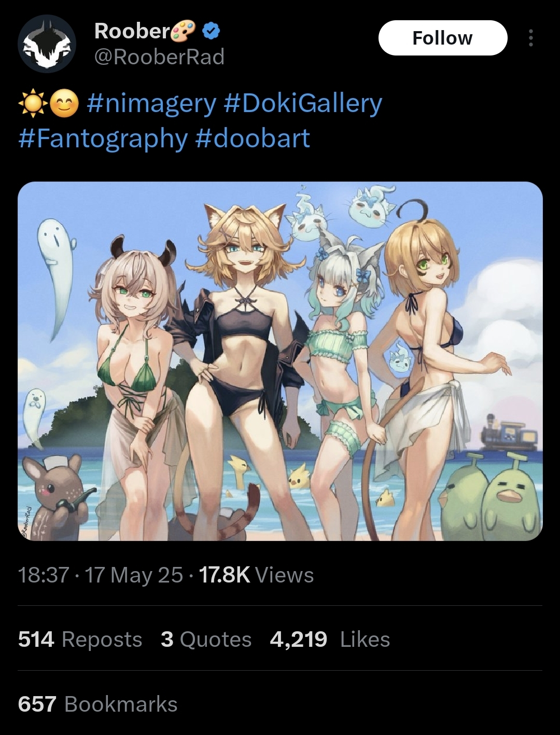Click the 18:37 17 May 25 timestamp

101,575
